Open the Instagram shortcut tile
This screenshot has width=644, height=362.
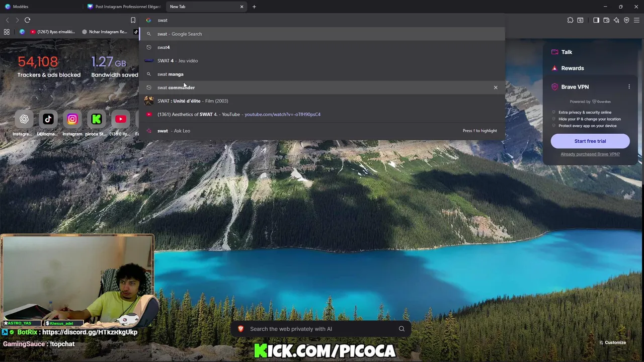(x=72, y=119)
